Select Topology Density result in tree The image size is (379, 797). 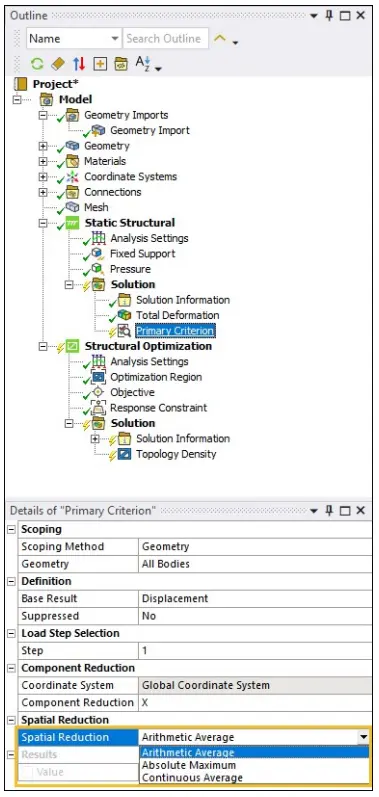[176, 454]
